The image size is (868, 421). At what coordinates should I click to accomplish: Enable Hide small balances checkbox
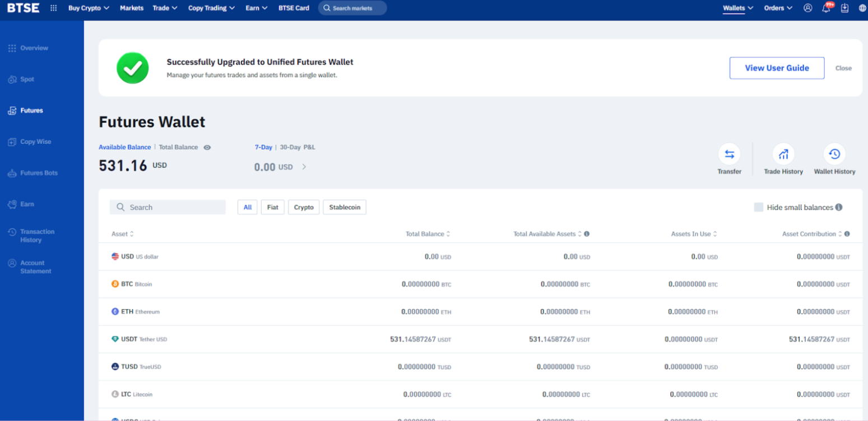tap(759, 207)
